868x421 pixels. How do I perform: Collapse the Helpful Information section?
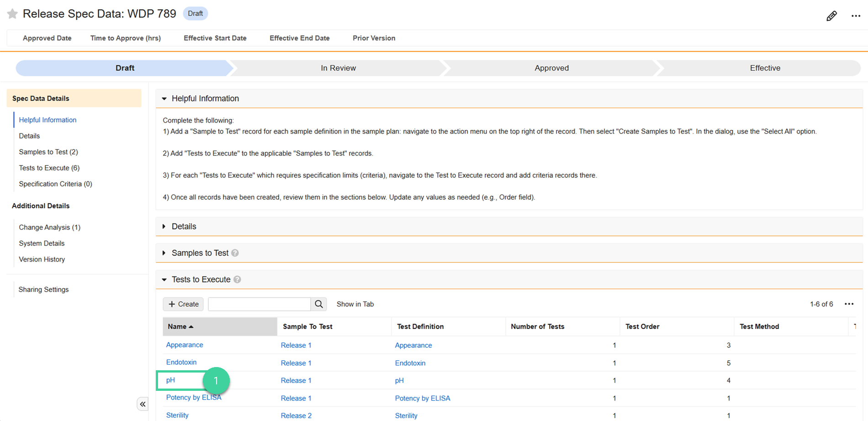tap(164, 99)
